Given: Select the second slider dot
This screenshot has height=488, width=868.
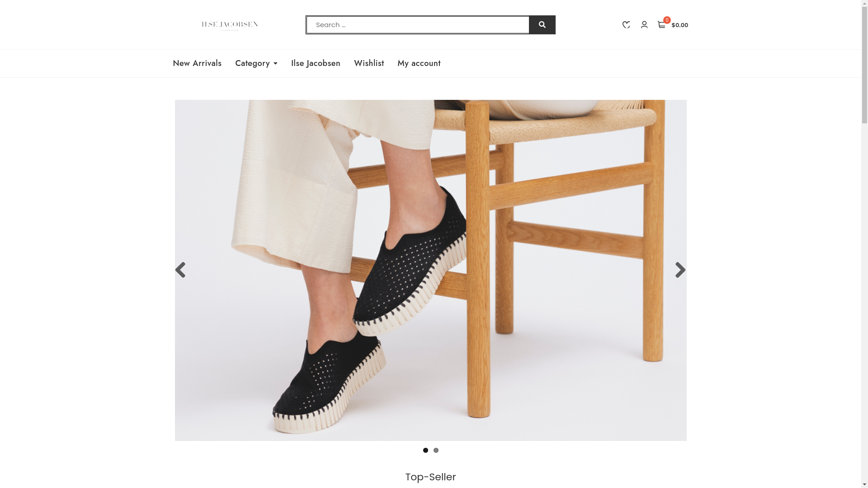Looking at the screenshot, I should (x=436, y=450).
